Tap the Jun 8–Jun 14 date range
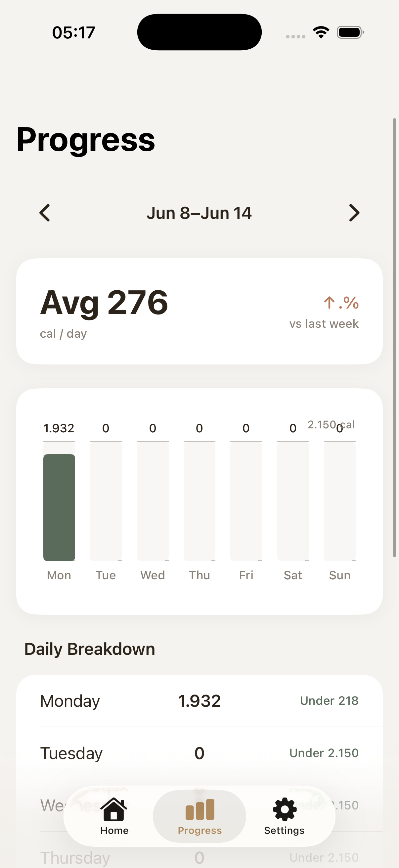Screen dimensions: 399x868 pos(199,213)
